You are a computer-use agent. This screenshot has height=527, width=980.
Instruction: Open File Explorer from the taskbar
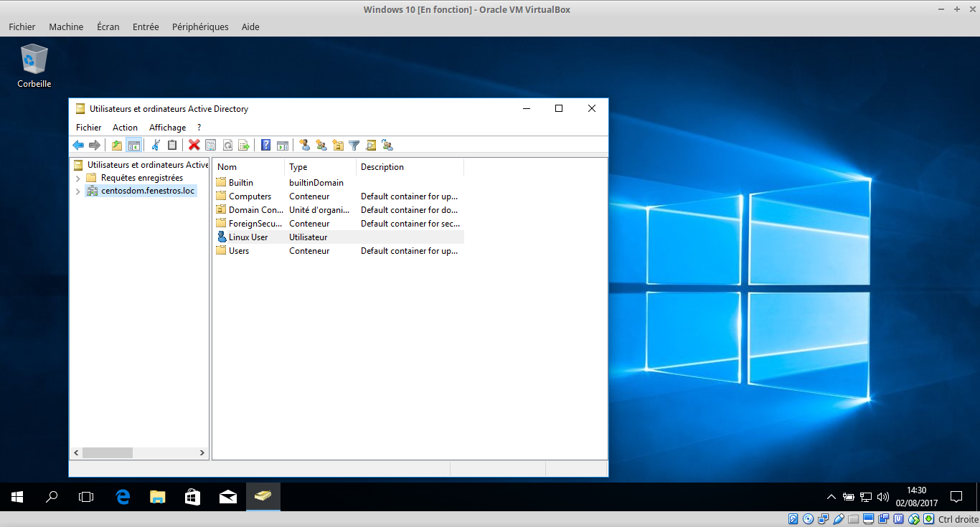coord(158,496)
